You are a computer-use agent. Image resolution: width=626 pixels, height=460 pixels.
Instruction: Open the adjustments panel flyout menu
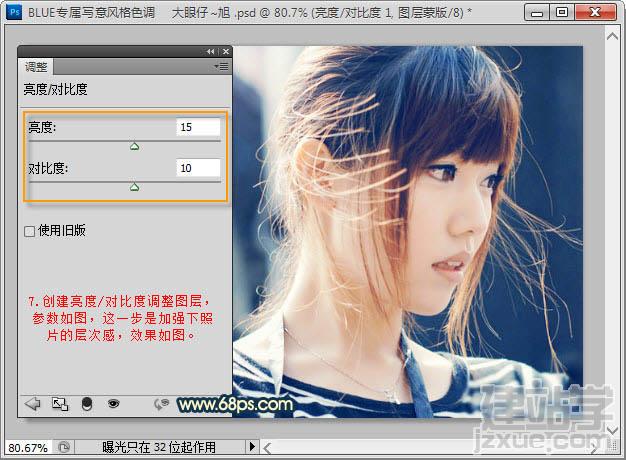[222, 66]
